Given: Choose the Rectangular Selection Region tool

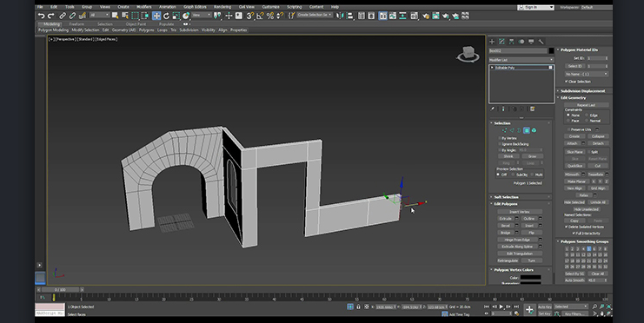Looking at the screenshot, I should click(x=135, y=16).
